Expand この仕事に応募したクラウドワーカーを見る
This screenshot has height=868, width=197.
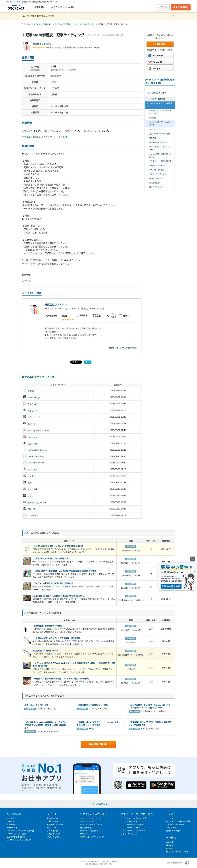44,137
